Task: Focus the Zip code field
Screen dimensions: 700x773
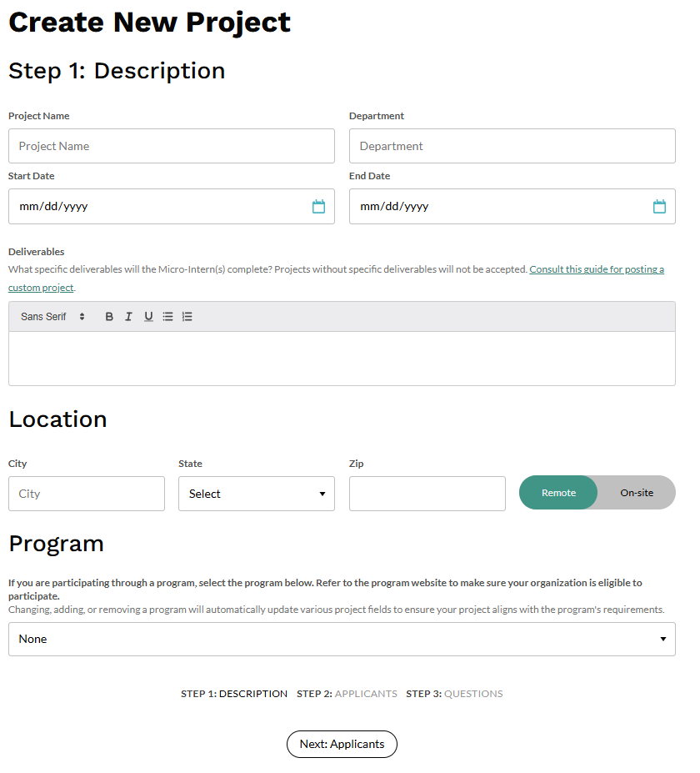Action: [427, 494]
